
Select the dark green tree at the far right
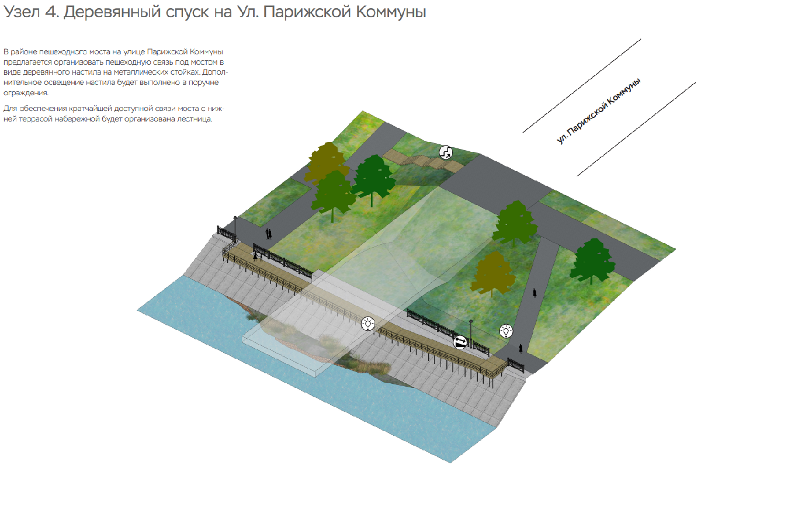click(x=592, y=261)
